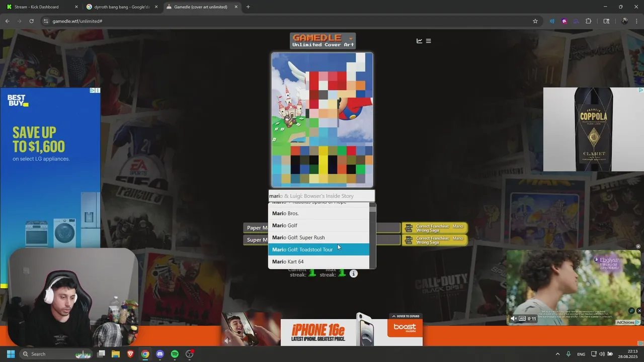Open Chrome profile avatar
This screenshot has width=644, height=362.
coord(624,21)
